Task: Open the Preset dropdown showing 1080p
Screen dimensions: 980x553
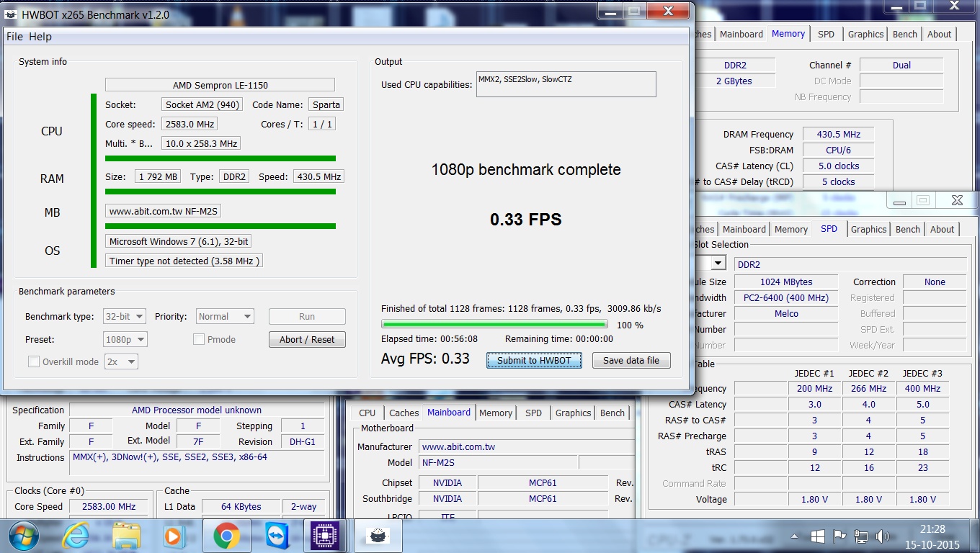Action: (x=125, y=339)
